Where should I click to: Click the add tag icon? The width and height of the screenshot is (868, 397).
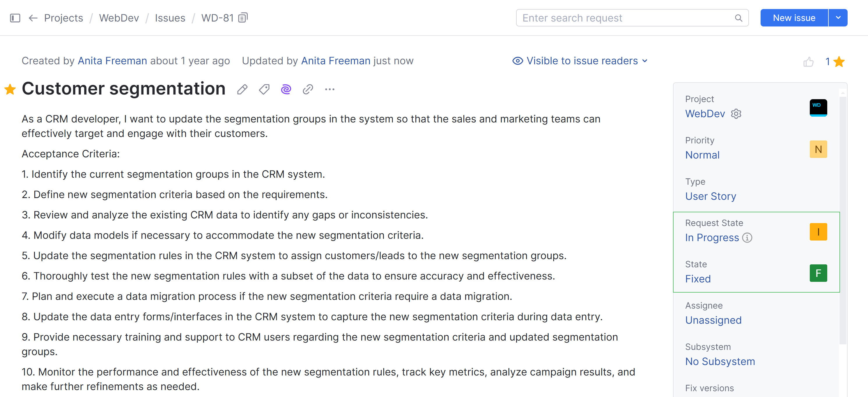click(x=264, y=89)
